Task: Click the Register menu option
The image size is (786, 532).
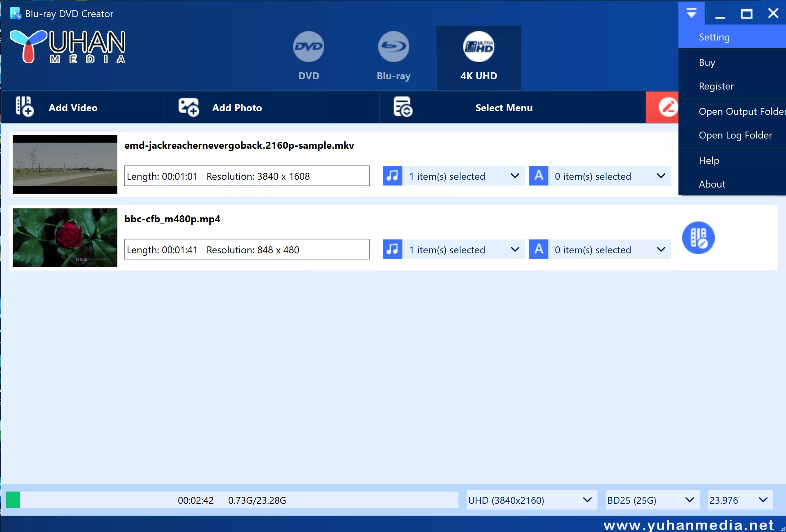Action: coord(716,85)
